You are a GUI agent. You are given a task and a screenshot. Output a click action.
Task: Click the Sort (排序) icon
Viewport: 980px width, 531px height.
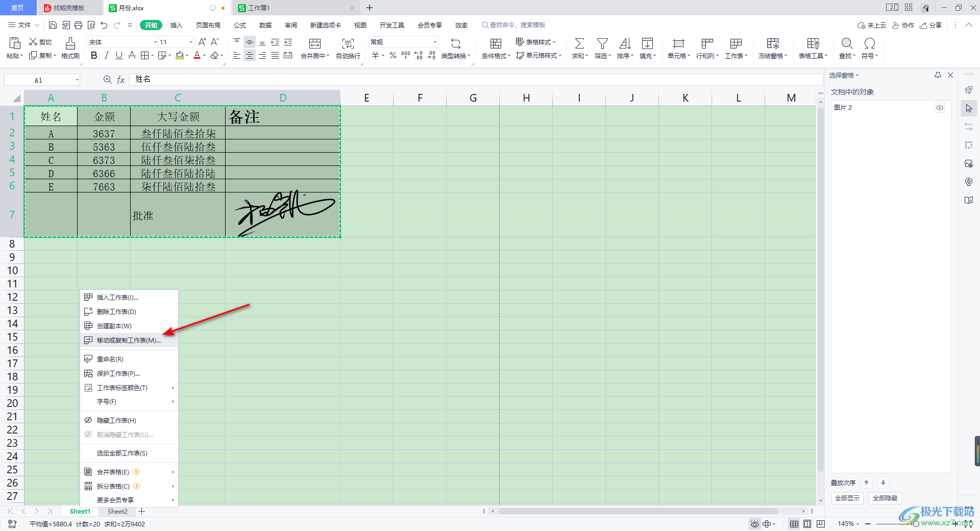625,44
